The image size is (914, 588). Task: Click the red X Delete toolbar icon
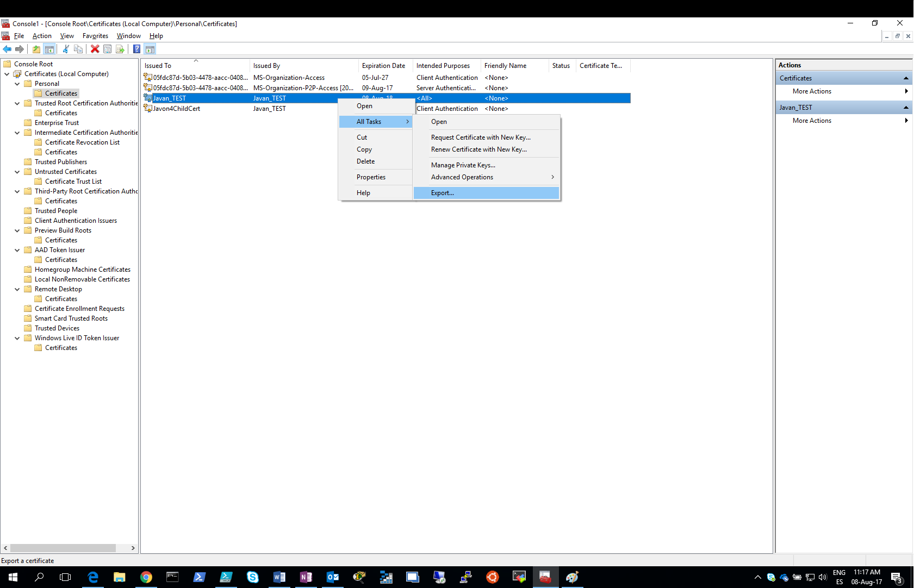95,49
